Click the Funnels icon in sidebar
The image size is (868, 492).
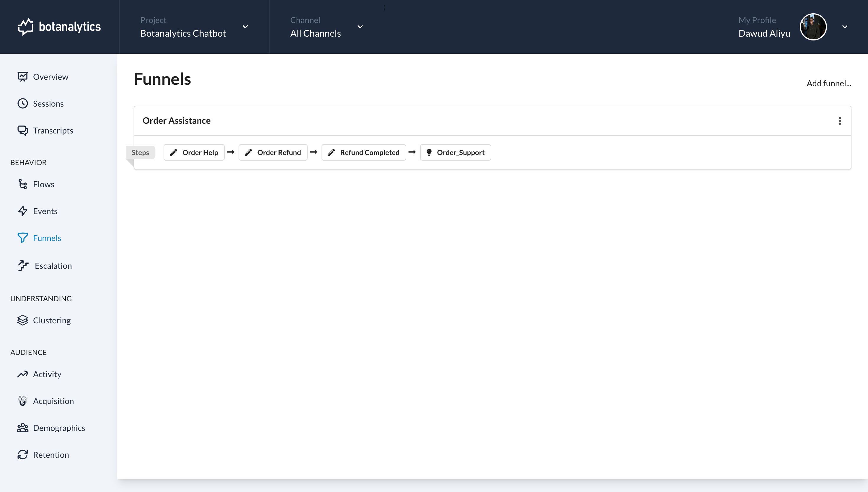tap(23, 237)
